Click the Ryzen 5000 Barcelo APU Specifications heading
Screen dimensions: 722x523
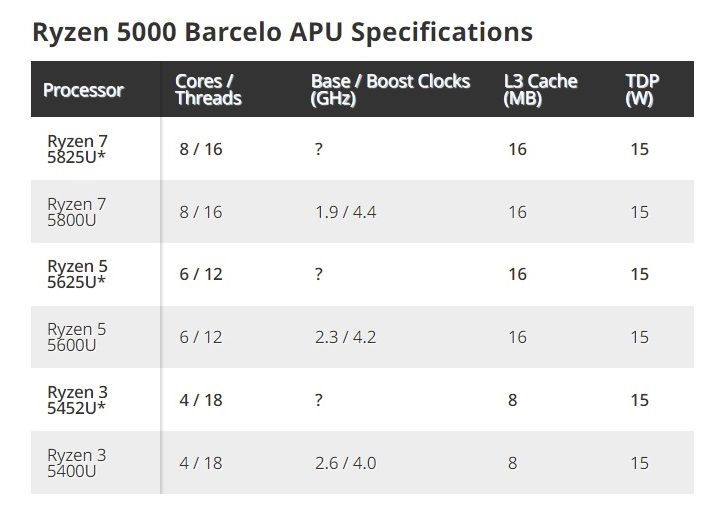283,32
